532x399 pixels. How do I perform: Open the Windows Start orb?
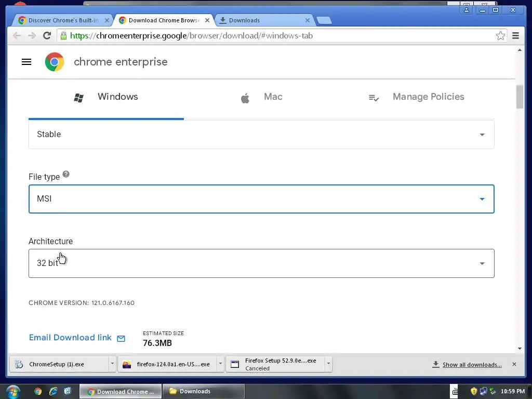pyautogui.click(x=13, y=392)
